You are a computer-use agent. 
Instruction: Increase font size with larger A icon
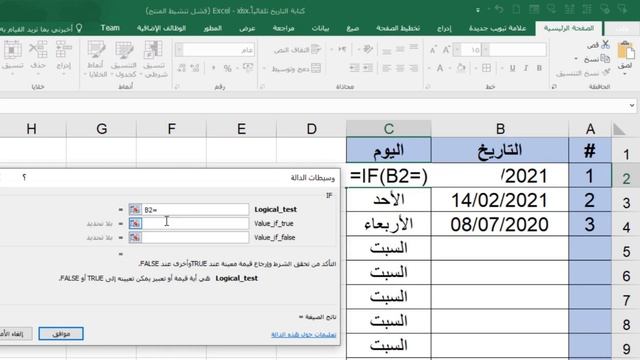(447, 50)
